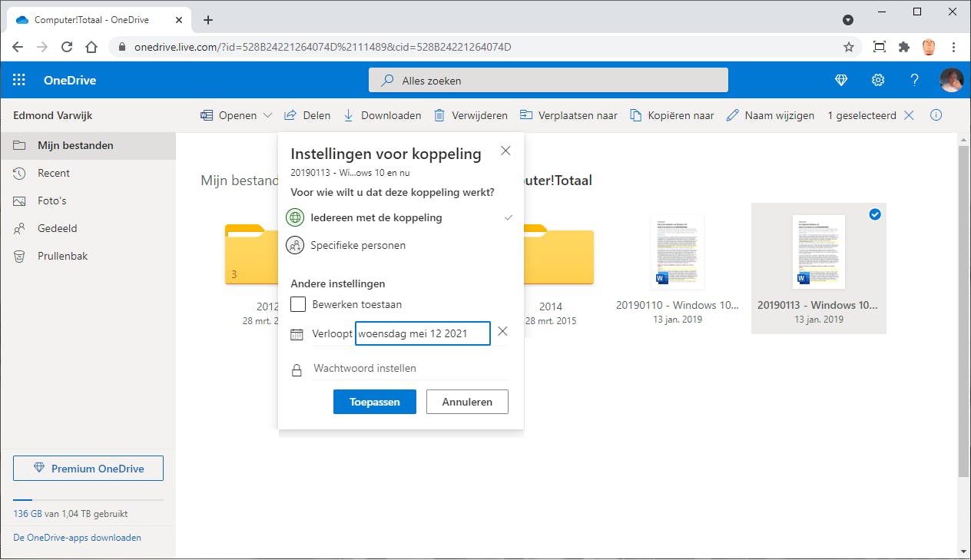This screenshot has width=971, height=560.
Task: Open the Chrome profile avatar
Action: (x=929, y=47)
